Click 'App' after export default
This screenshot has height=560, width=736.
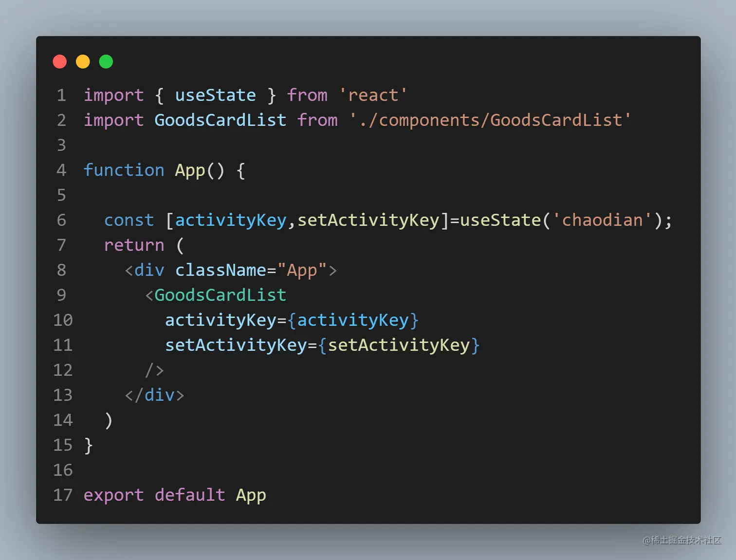251,495
